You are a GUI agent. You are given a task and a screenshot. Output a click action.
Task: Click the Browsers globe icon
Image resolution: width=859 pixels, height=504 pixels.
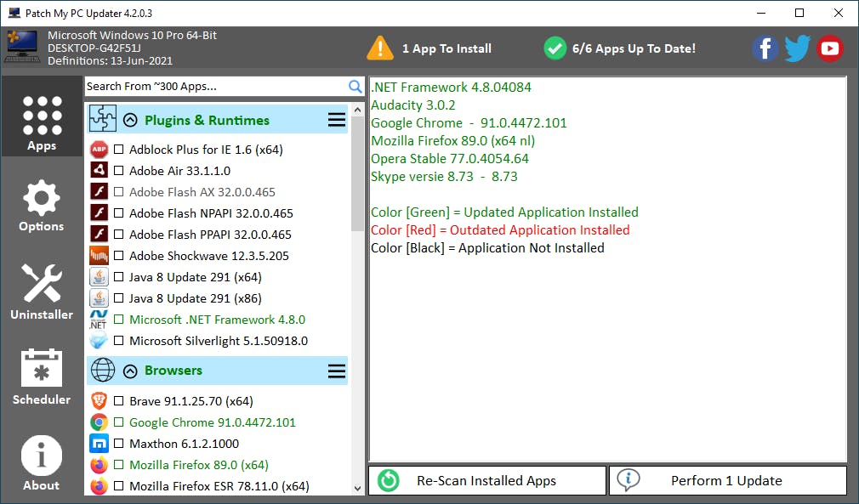[x=103, y=370]
